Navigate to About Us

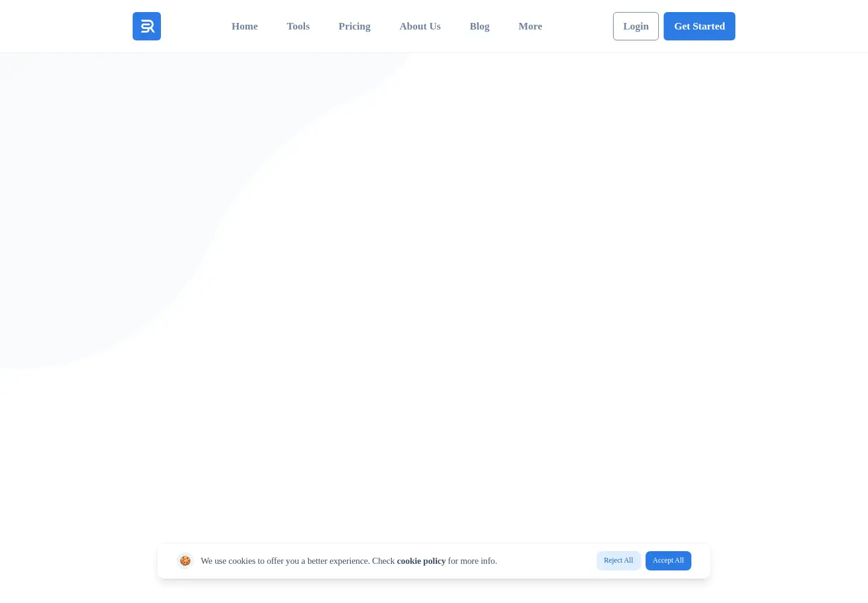tap(420, 26)
